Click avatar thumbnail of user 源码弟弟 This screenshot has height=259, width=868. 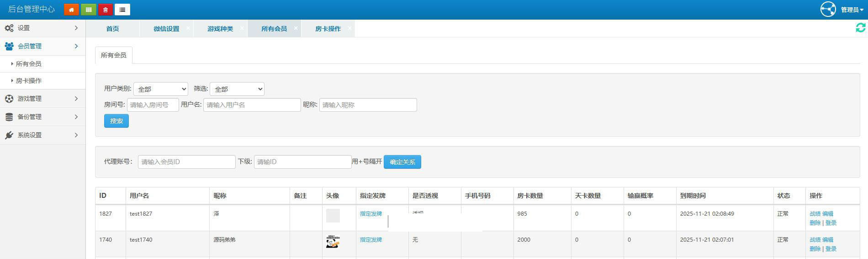pos(333,242)
